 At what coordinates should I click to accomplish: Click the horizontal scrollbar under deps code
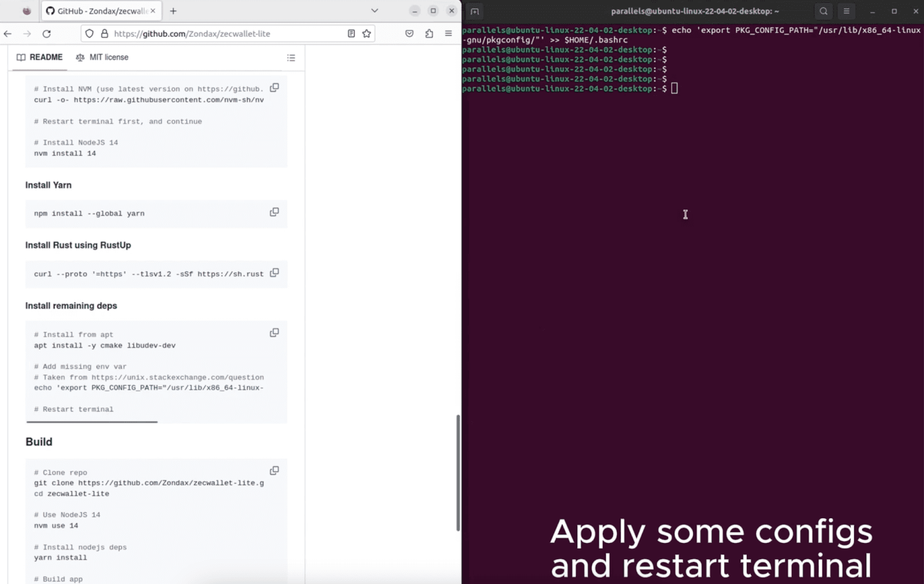tap(92, 422)
